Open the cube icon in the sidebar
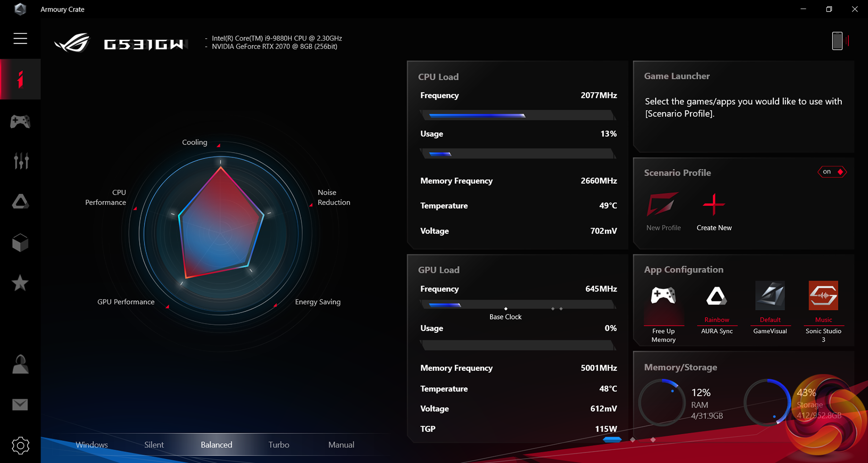Screen dimensions: 868x463 coord(20,243)
